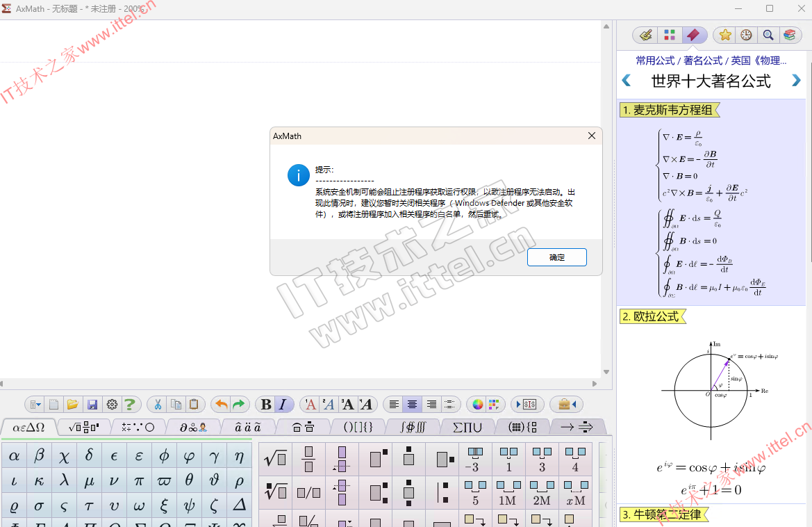Apply font style 3 black A
Image resolution: width=812 pixels, height=527 pixels.
point(348,404)
